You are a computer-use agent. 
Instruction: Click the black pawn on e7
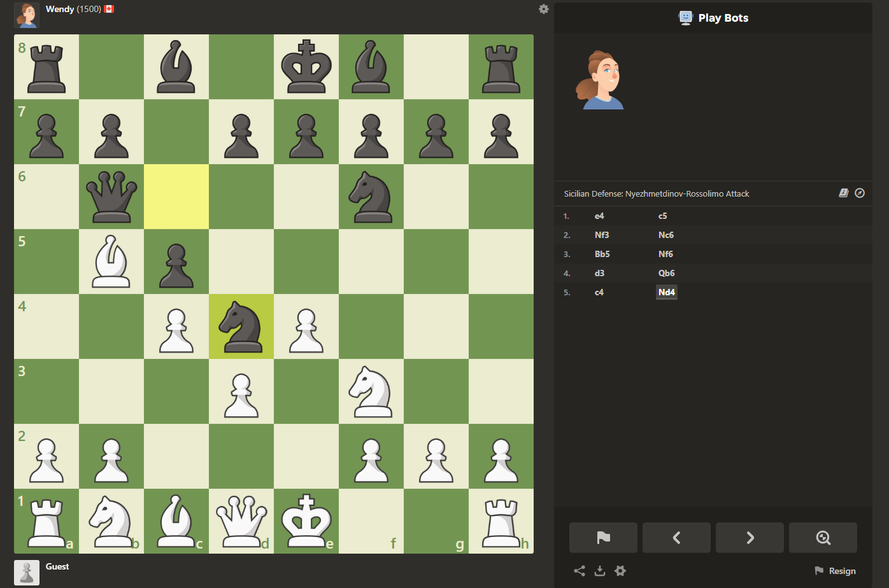coord(306,132)
